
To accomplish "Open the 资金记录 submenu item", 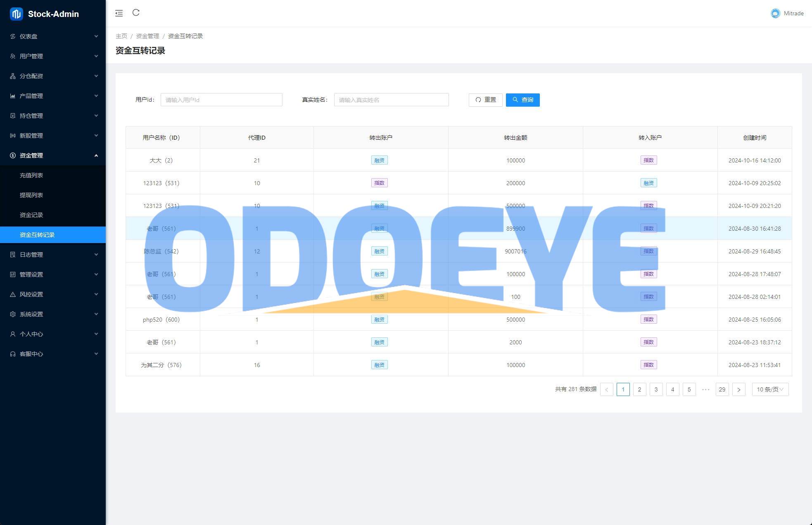I will pyautogui.click(x=53, y=215).
